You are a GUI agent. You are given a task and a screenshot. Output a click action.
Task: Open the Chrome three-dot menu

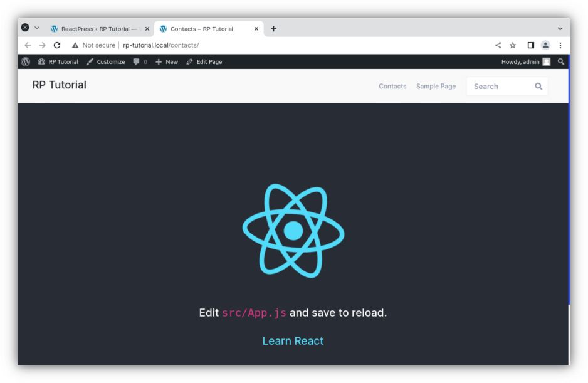[560, 45]
